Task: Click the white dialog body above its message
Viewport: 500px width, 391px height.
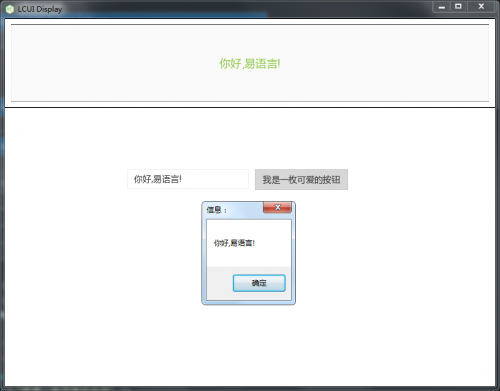Action: (x=249, y=228)
